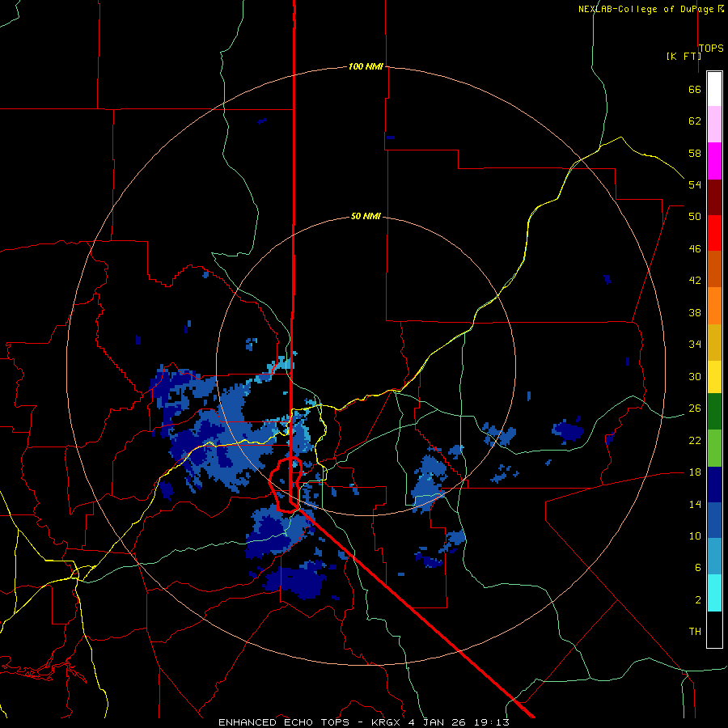Pick the gold legend swatch
The height and width of the screenshot is (728, 728).
point(714,342)
